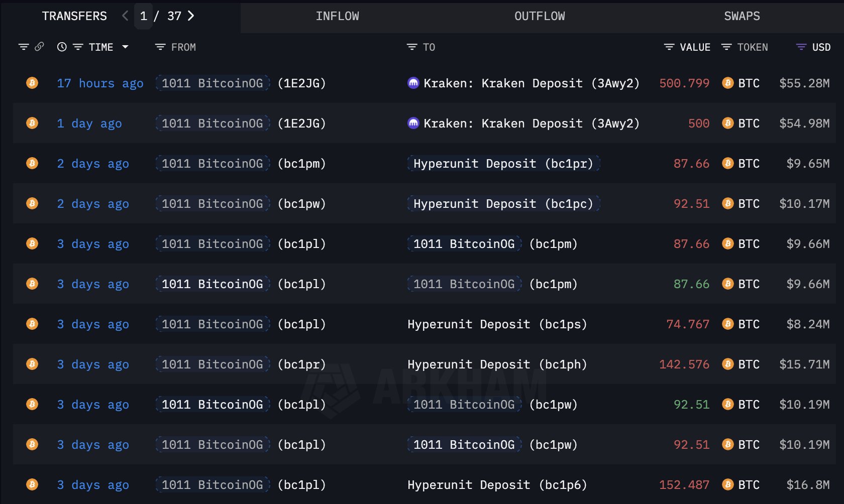The width and height of the screenshot is (844, 504).
Task: Switch to the INFLOW tab
Action: (337, 16)
